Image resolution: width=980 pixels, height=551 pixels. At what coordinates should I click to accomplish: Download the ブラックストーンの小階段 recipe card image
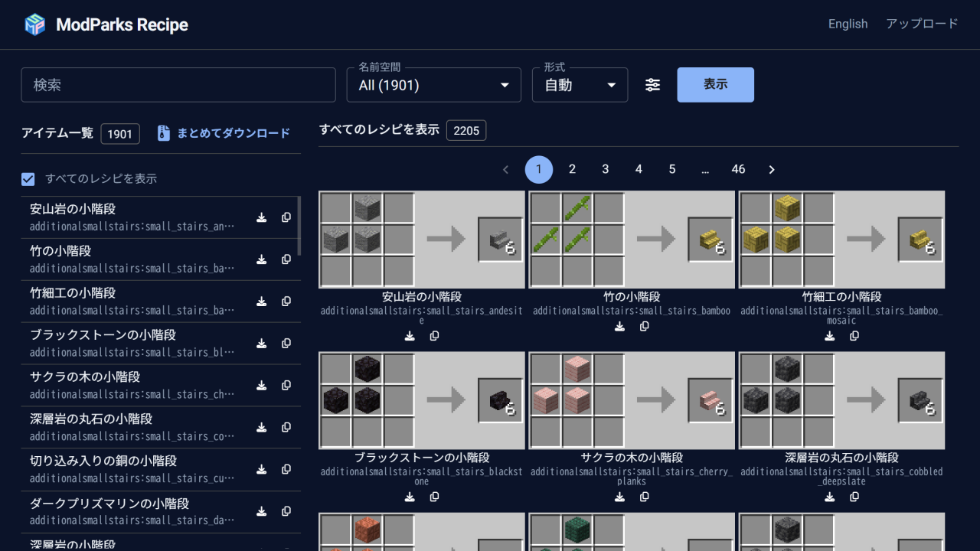(410, 497)
